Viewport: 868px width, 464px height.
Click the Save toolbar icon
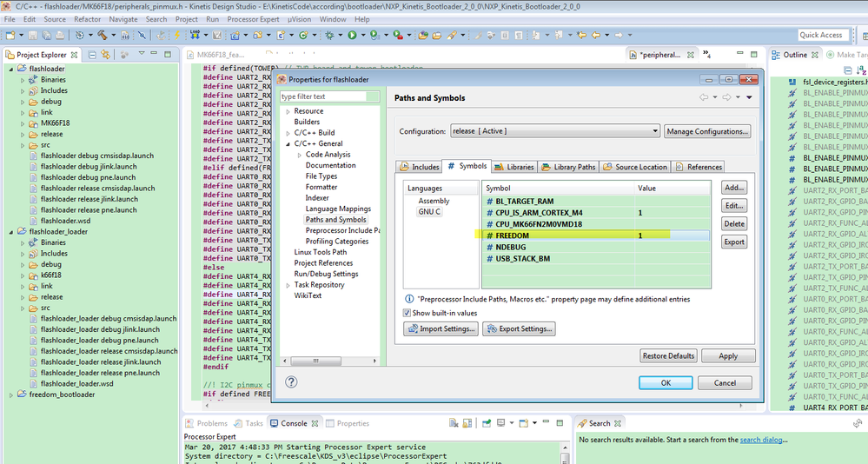click(33, 35)
